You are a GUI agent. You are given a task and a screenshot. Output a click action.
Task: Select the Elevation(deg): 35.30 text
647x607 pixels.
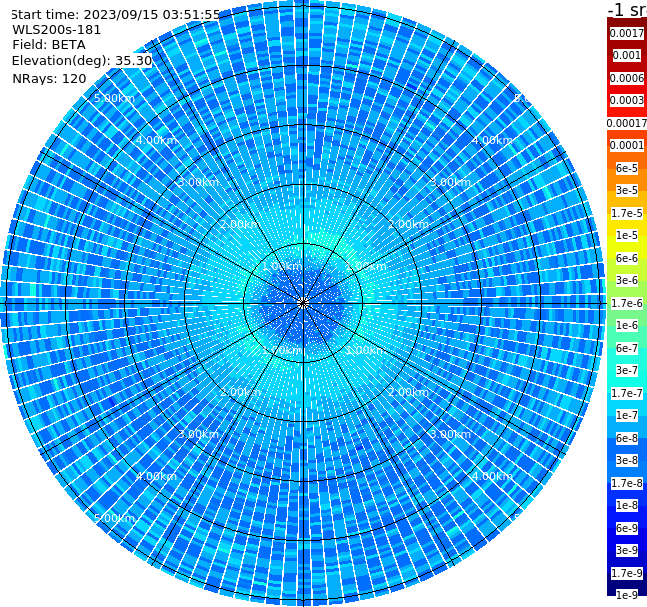(82, 61)
